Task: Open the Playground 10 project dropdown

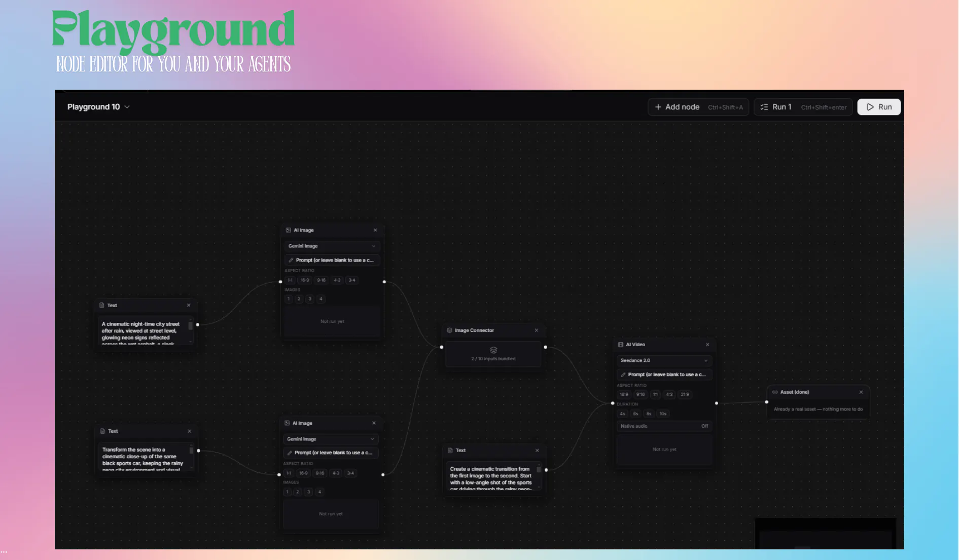Action: 99,107
